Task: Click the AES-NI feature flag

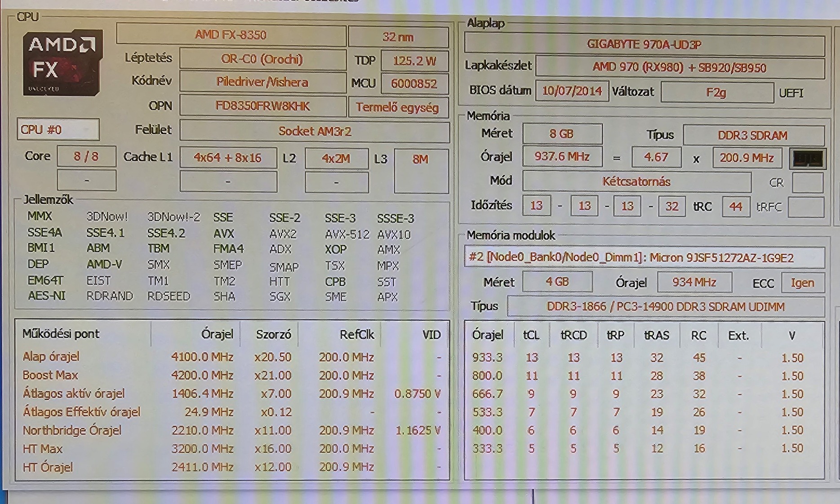Action: 47,296
